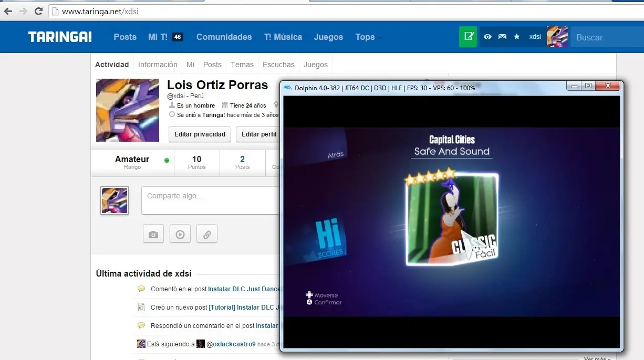Click the avatar beside the share box
The width and height of the screenshot is (644, 360).
tap(115, 200)
